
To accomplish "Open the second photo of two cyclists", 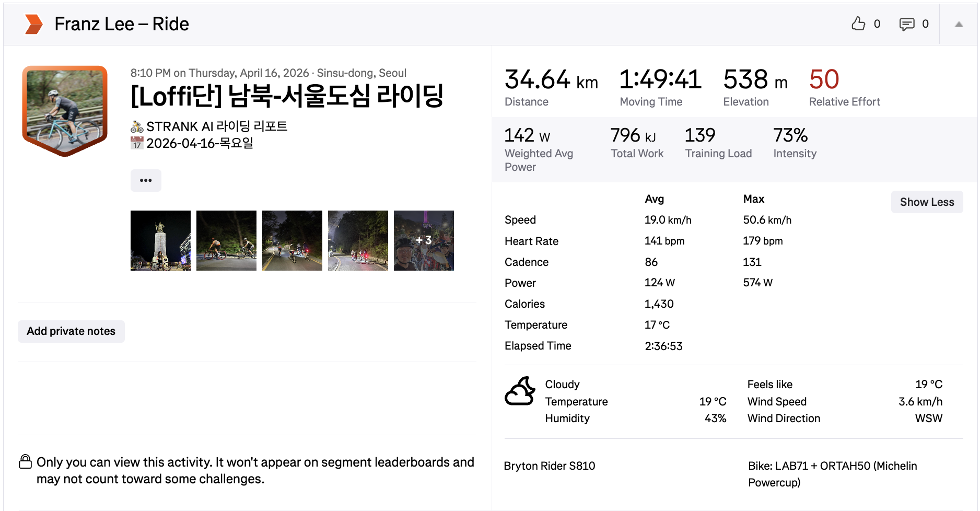I will [226, 240].
